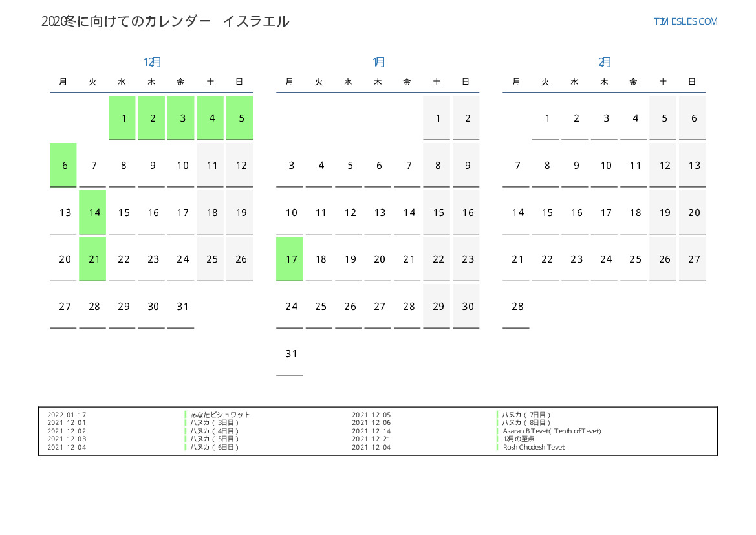
Task: Choose January 29 Saturday cell
Action: [437, 307]
